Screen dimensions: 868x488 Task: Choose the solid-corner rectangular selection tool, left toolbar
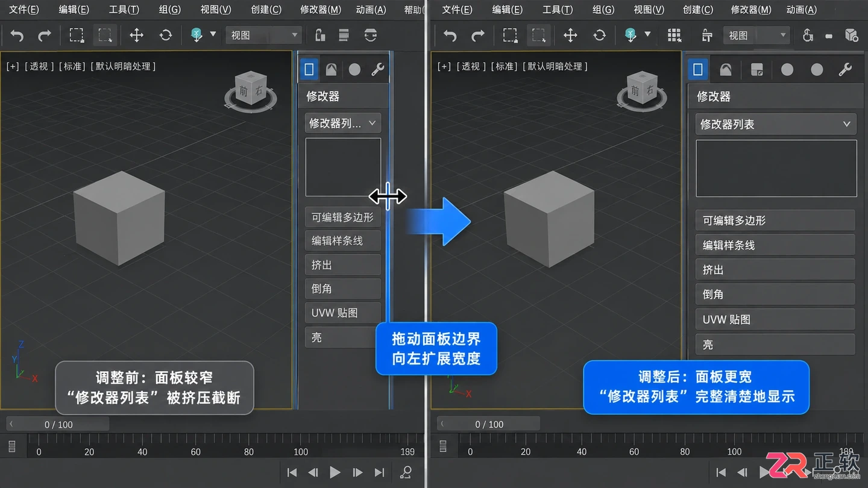tap(77, 36)
